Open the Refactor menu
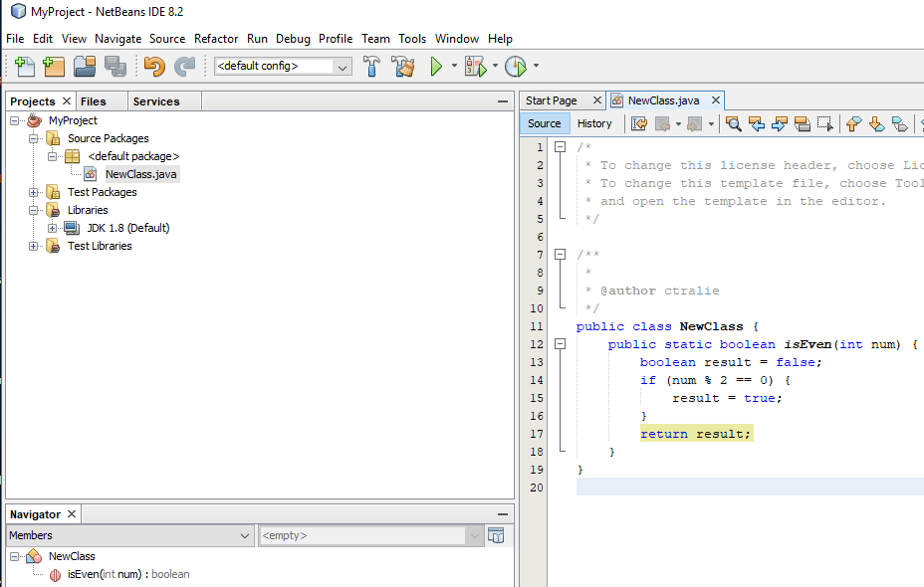Screen dimensions: 924x587 click(x=216, y=39)
